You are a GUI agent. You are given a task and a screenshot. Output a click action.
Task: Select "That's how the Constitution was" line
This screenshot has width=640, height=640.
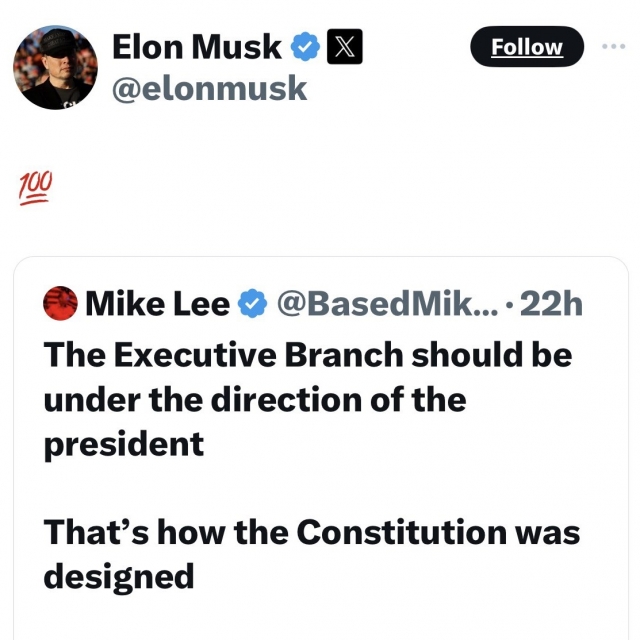(x=312, y=532)
